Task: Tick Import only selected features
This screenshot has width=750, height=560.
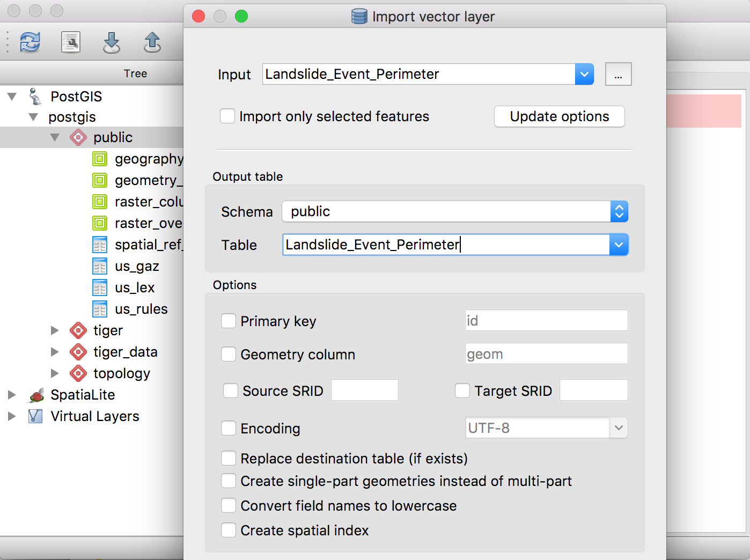Action: point(227,116)
